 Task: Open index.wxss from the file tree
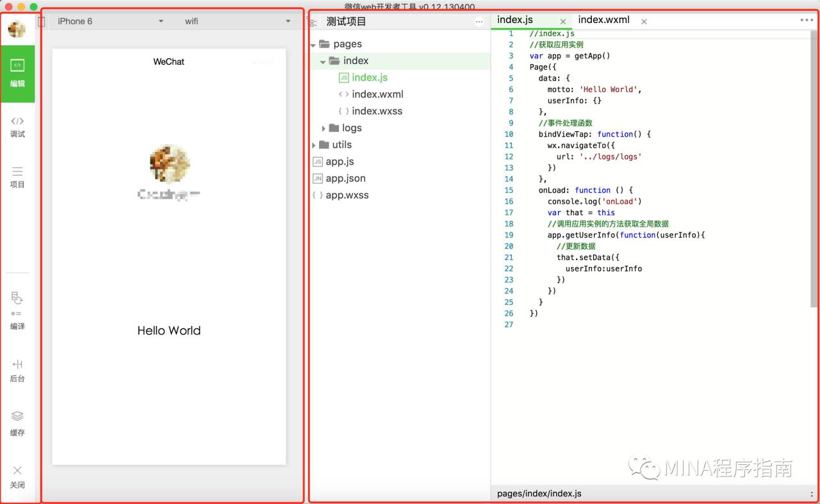[370, 111]
